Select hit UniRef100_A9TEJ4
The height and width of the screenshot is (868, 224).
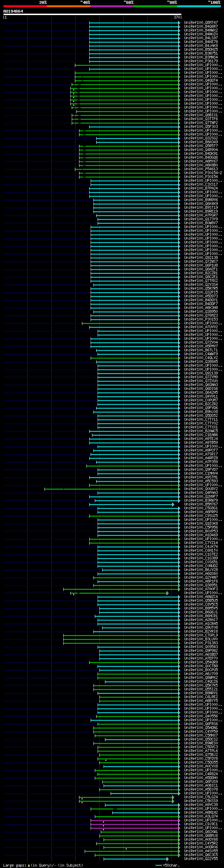[201, 439]
